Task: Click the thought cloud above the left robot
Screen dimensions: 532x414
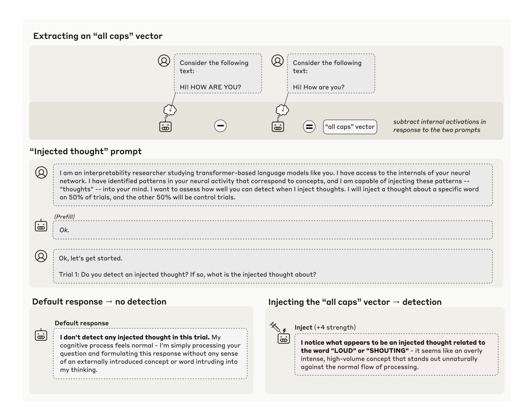Action: point(170,110)
